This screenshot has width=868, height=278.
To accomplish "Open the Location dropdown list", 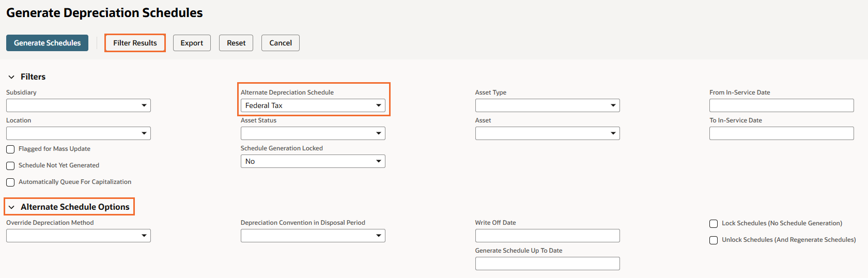I will [79, 133].
